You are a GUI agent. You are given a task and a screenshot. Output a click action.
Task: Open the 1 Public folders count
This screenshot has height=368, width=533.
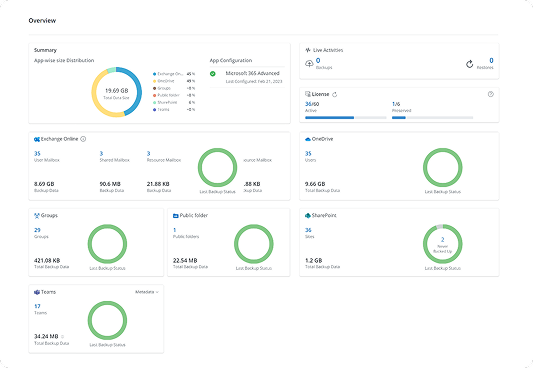point(175,230)
